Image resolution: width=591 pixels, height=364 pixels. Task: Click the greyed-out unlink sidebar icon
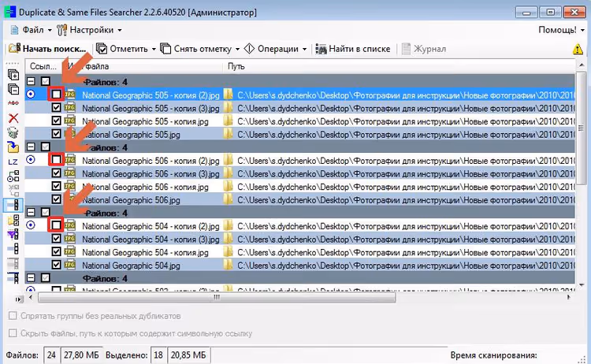(13, 190)
